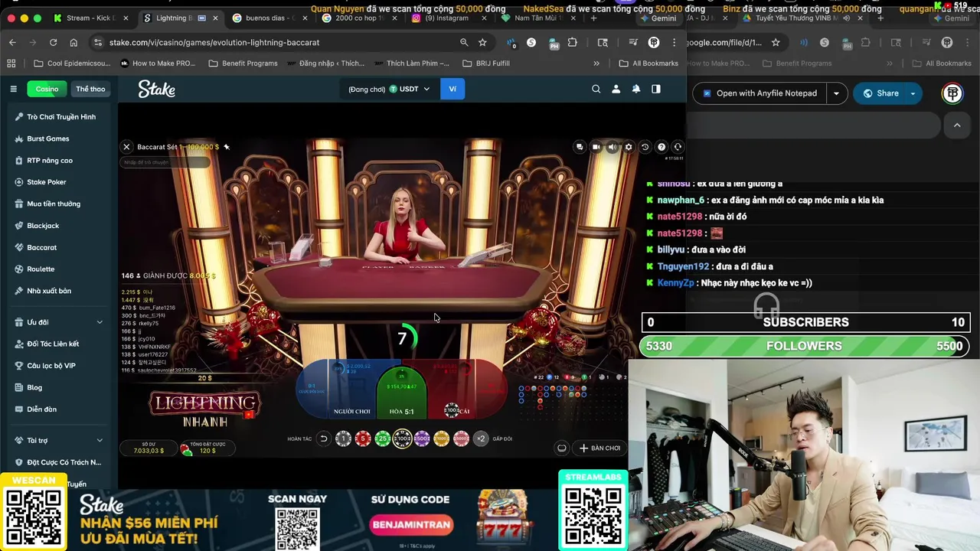Select the 100 chip

pyautogui.click(x=402, y=439)
